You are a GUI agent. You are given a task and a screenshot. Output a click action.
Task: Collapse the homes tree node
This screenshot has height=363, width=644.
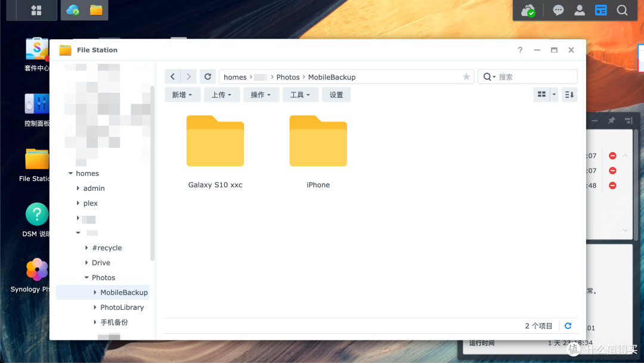click(x=70, y=173)
